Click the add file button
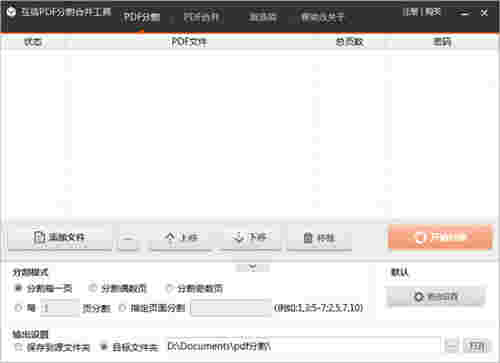500x363 pixels. [x=60, y=237]
